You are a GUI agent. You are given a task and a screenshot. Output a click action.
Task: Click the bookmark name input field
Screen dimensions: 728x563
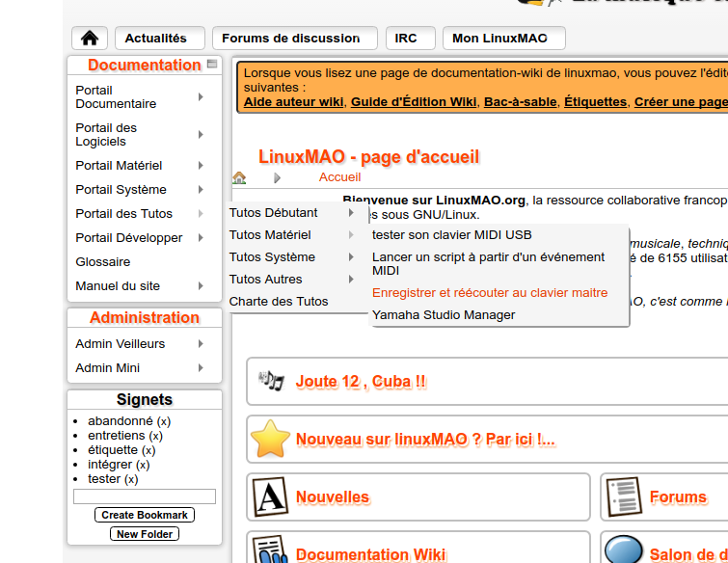click(x=145, y=496)
